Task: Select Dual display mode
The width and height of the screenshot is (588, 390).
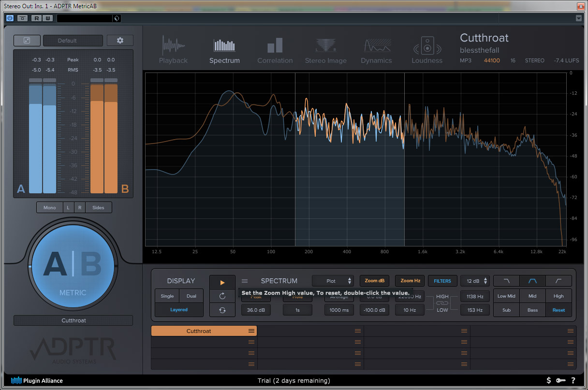Action: pyautogui.click(x=191, y=296)
